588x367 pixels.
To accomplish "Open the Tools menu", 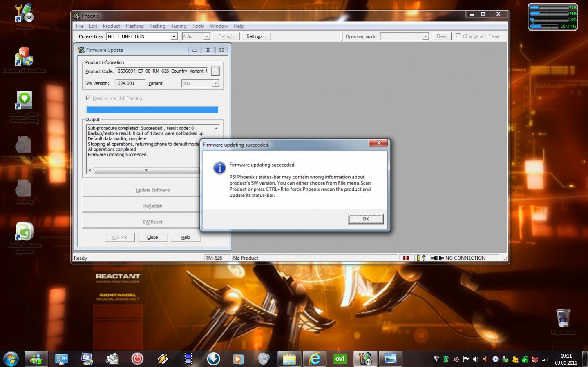I will tap(198, 26).
